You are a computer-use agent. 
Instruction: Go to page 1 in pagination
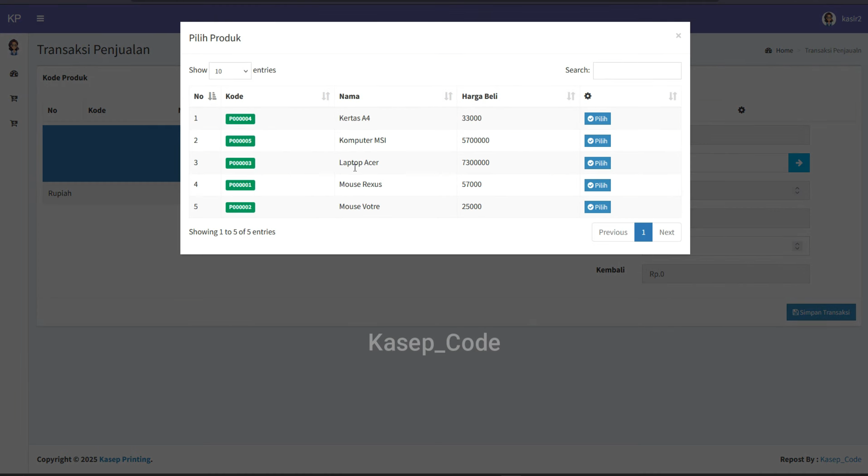click(x=643, y=232)
